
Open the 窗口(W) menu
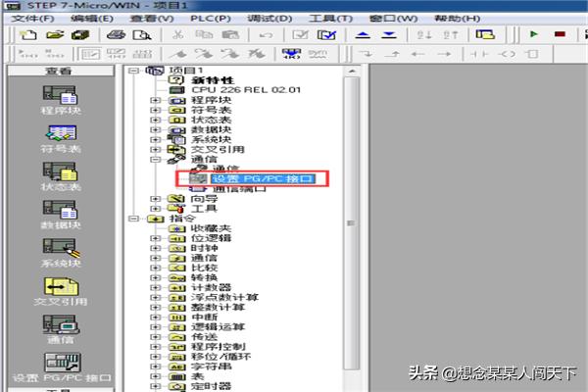(393, 19)
